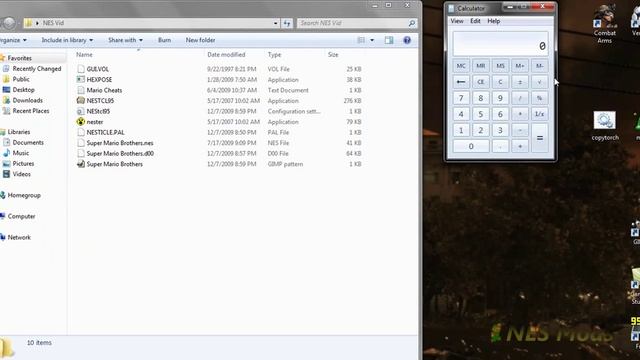The image size is (640, 360).
Task: Click the HEXPOSE application icon
Action: pyautogui.click(x=81, y=80)
